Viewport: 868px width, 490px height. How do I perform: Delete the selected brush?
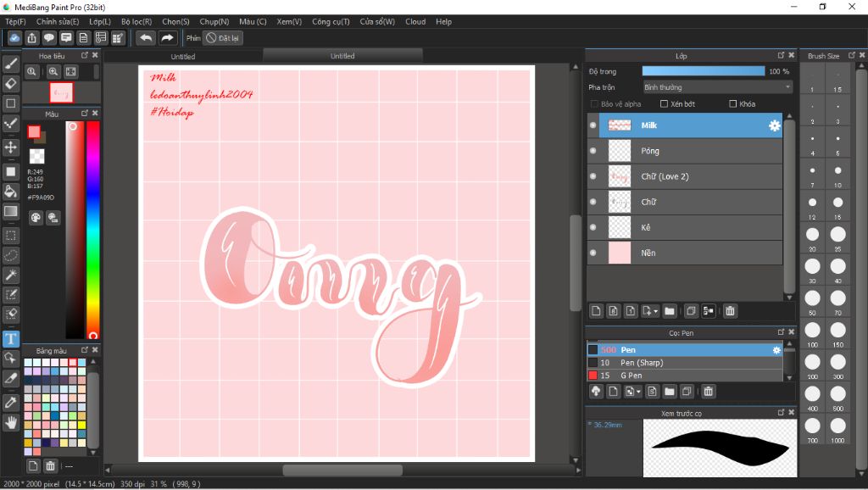point(708,392)
